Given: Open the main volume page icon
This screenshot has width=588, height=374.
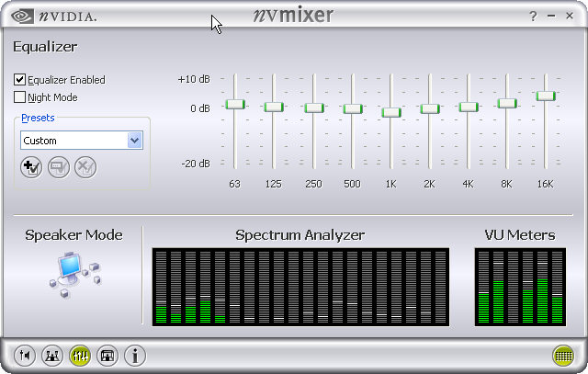Looking at the screenshot, I should tap(25, 356).
